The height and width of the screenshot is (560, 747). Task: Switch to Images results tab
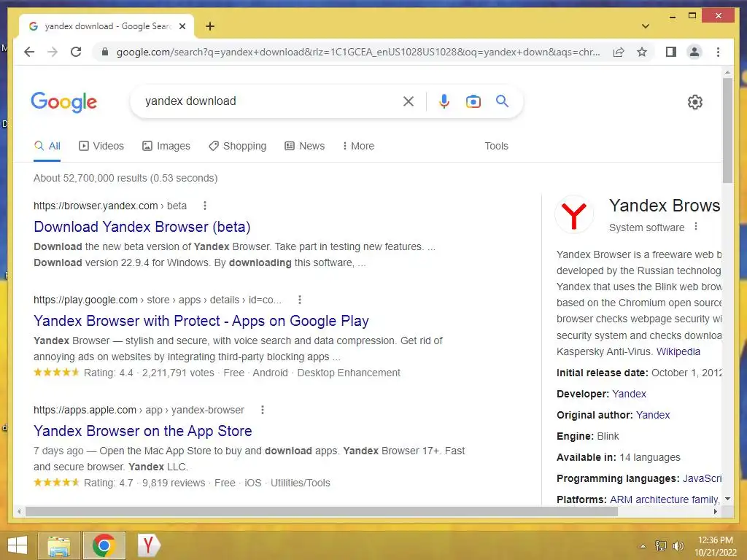coord(166,146)
